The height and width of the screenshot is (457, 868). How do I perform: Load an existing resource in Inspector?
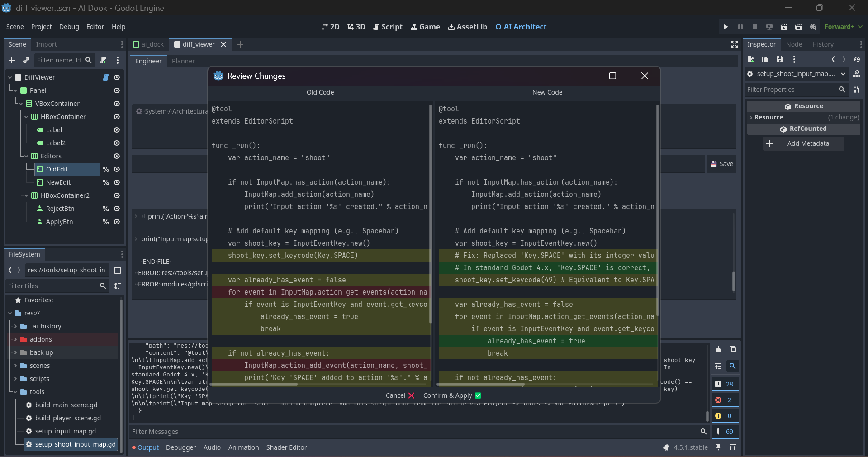coord(765,59)
